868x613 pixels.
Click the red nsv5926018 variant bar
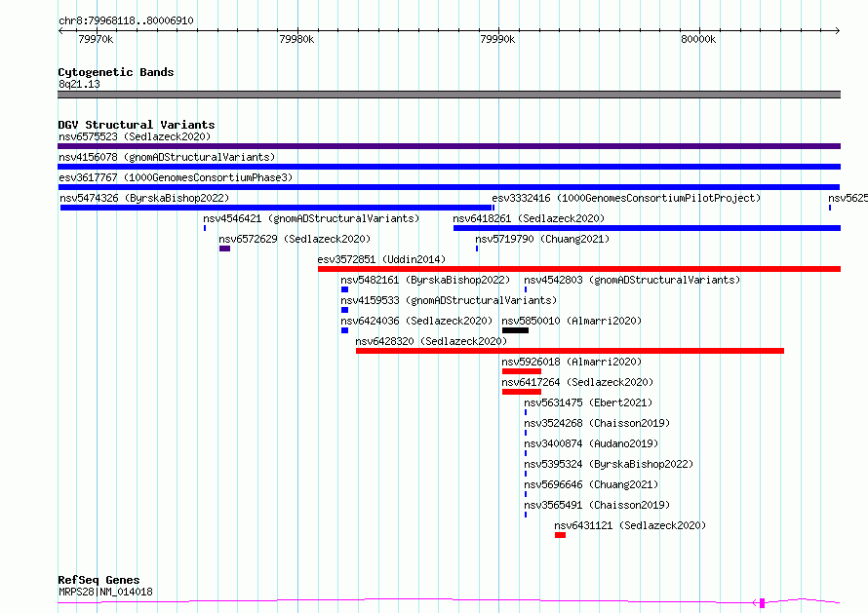(x=522, y=371)
